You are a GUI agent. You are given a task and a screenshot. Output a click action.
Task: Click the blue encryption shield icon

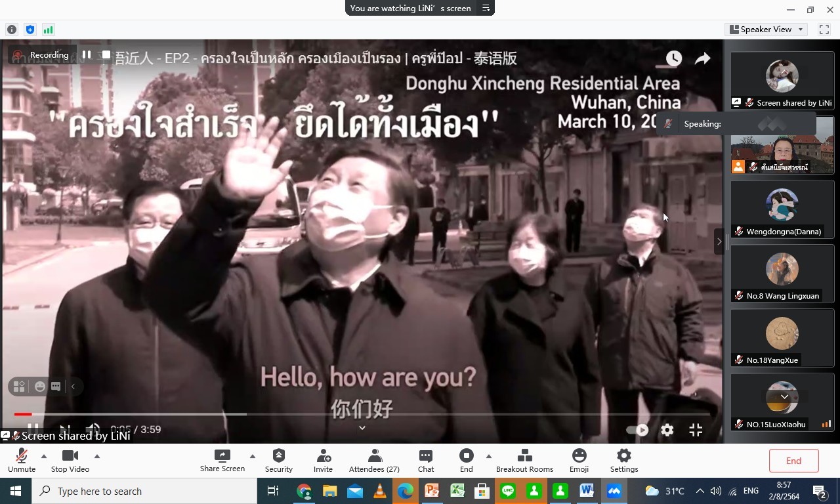(30, 30)
